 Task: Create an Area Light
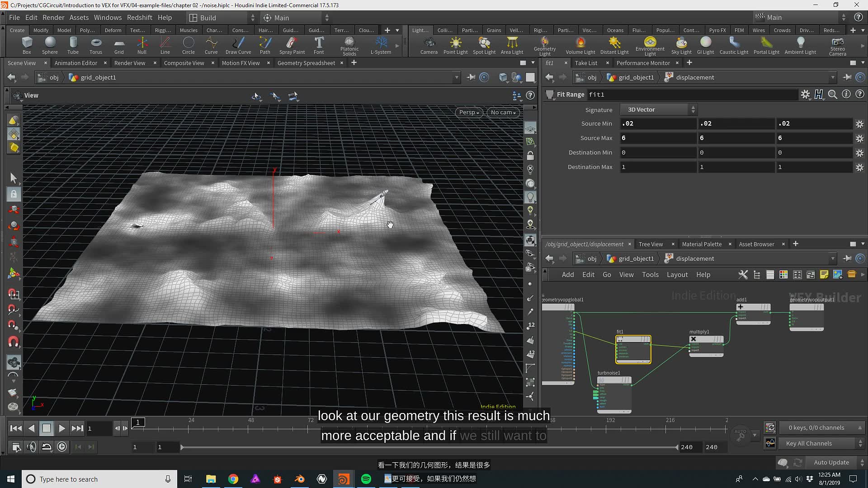[x=512, y=46]
